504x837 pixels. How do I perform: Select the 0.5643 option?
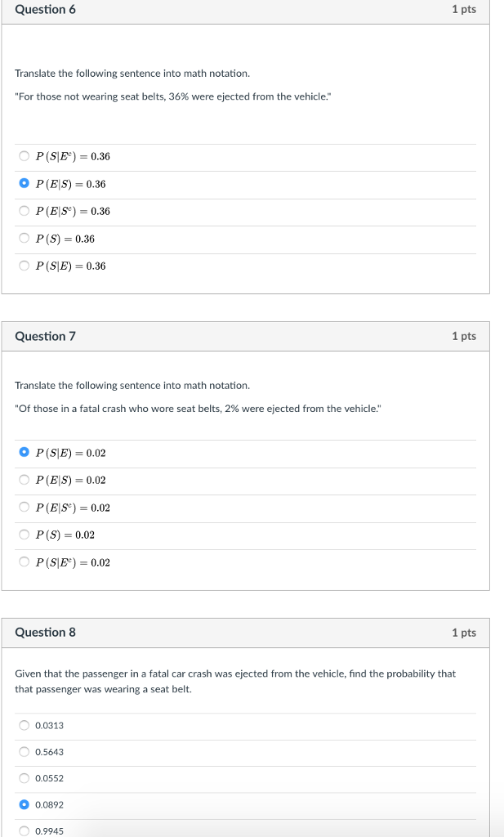point(25,751)
